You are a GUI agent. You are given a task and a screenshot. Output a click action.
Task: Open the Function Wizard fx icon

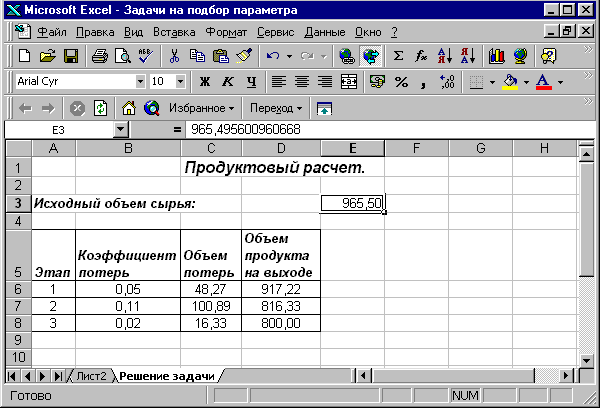[421, 56]
